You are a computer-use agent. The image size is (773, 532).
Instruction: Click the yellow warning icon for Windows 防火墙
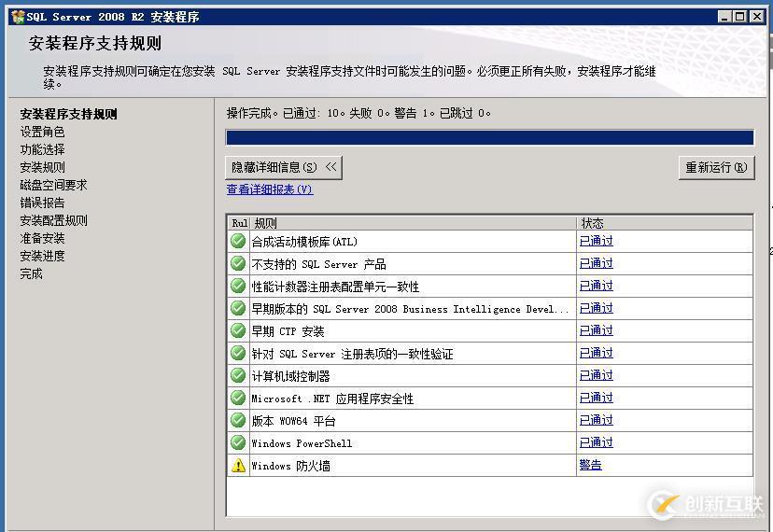point(238,465)
